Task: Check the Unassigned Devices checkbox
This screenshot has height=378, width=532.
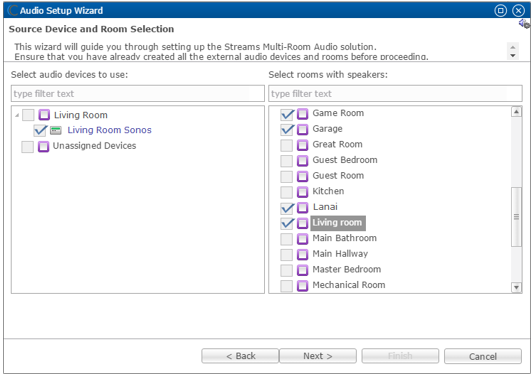Action: (27, 147)
